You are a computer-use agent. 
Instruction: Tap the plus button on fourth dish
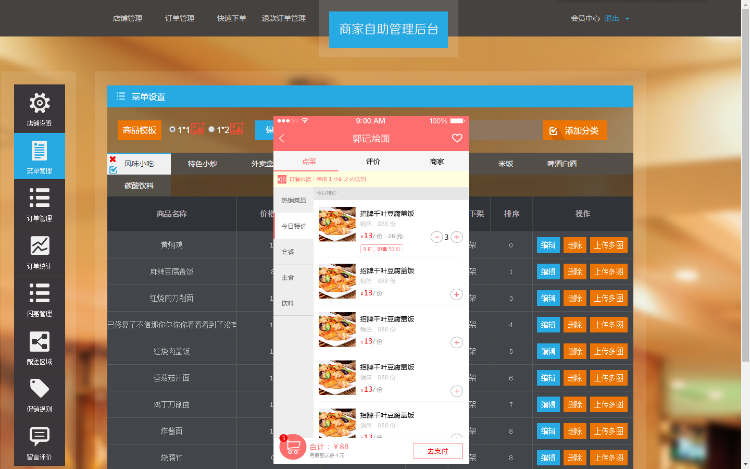pos(456,391)
